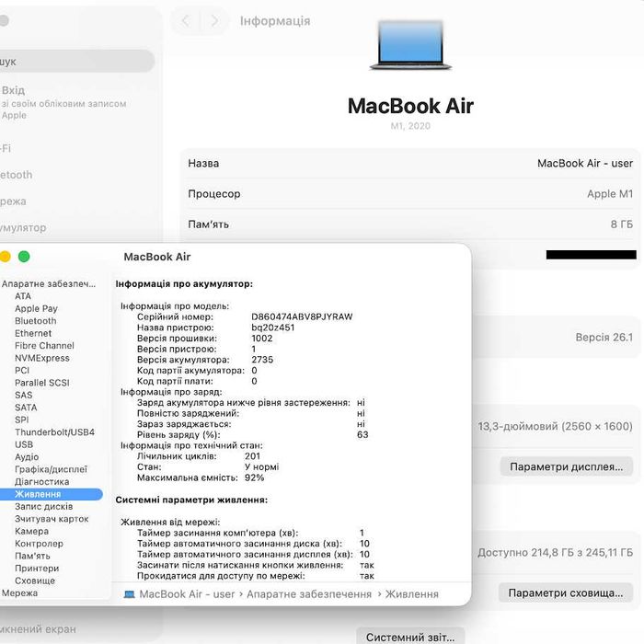This screenshot has height=644, width=644.
Task: Click the device name bq20z451
Action: 272,328
